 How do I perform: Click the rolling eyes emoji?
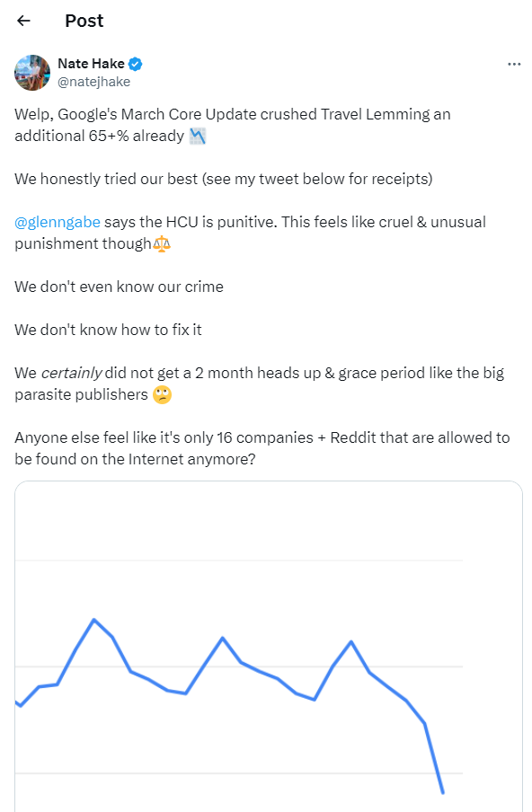click(162, 394)
